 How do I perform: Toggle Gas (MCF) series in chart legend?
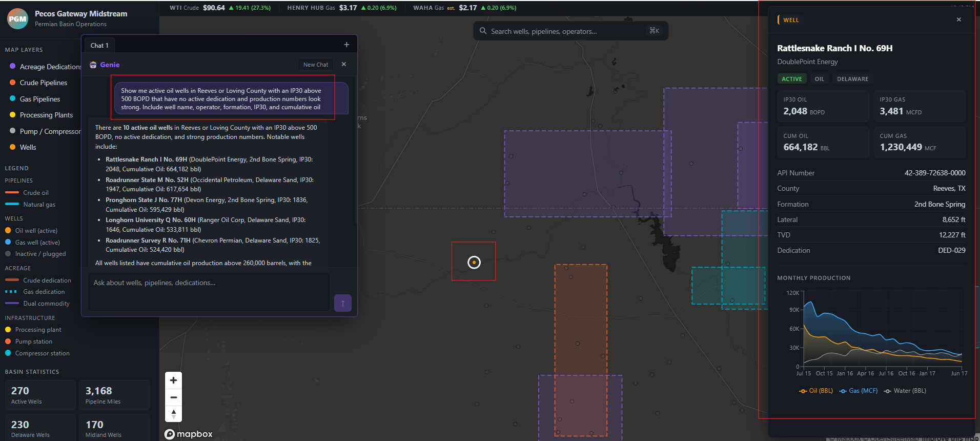coord(859,391)
